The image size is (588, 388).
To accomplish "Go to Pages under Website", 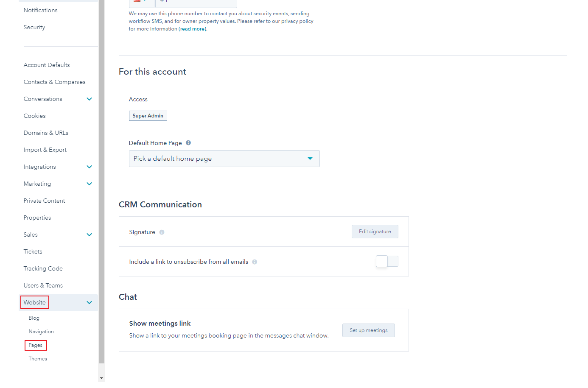I will (36, 345).
